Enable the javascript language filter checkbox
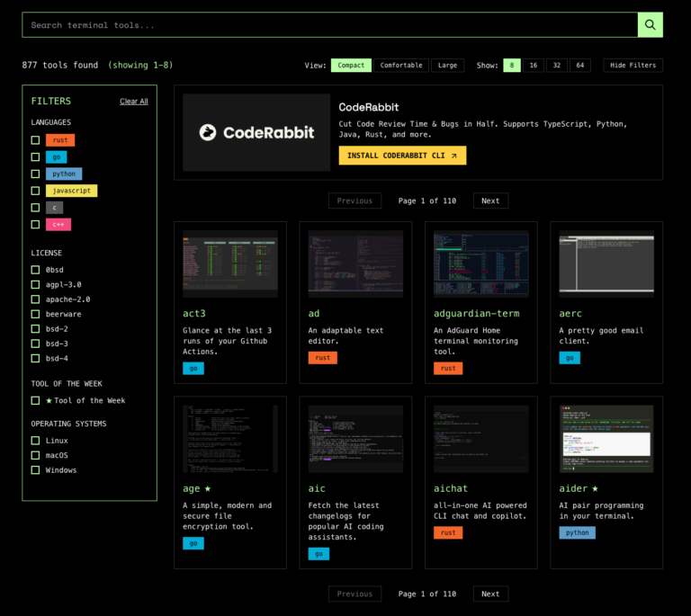The image size is (691, 616). tap(35, 191)
